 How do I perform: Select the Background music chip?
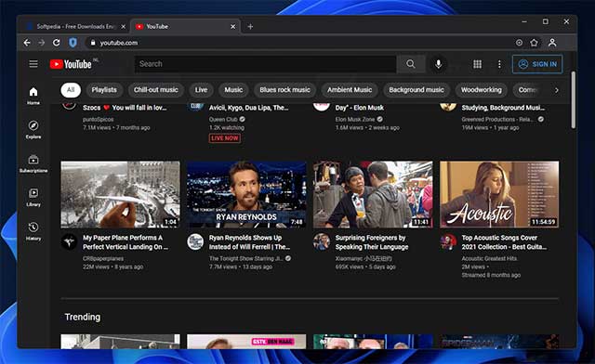[416, 90]
